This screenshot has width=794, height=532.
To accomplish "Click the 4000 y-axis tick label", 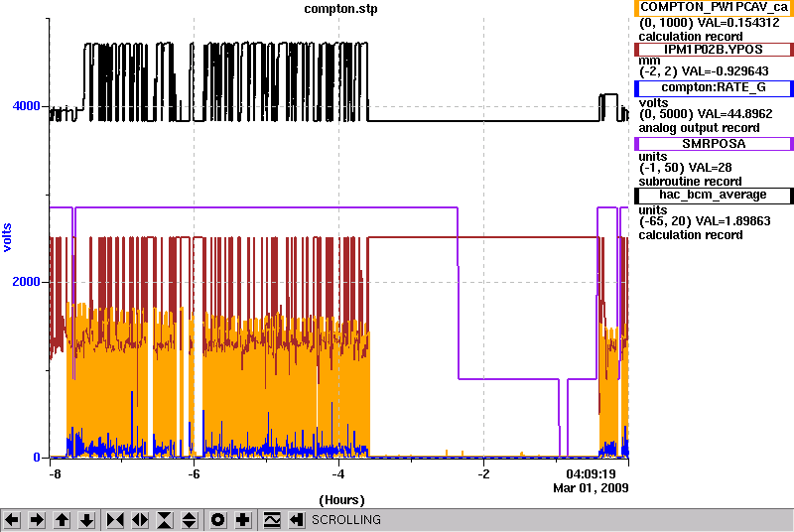I will tap(27, 106).
